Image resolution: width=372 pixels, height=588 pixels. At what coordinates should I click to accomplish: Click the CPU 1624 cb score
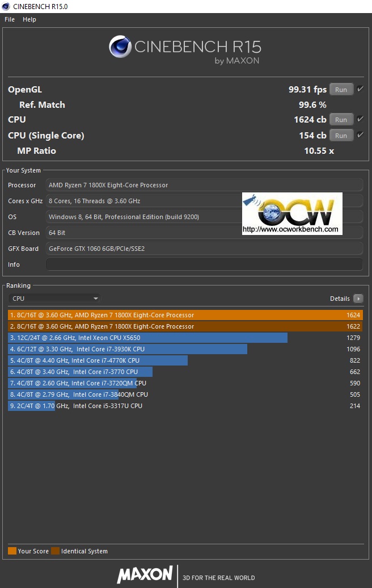(310, 120)
